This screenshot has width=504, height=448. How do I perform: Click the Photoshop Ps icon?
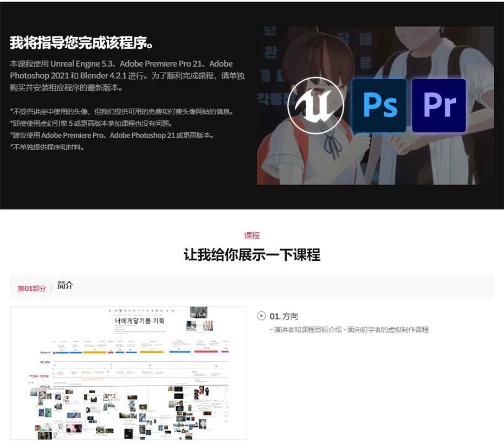(x=379, y=105)
